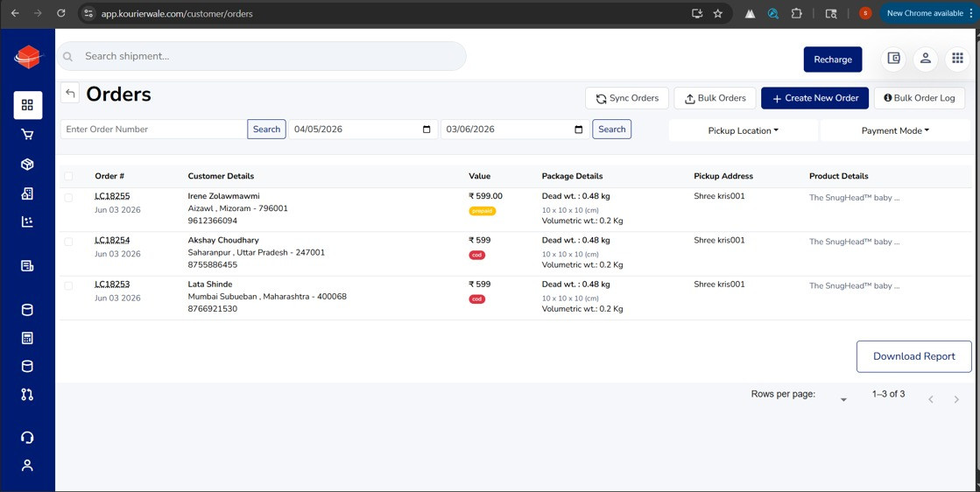This screenshot has height=492, width=980.
Task: Click the ₹ 599.00 value
Action: [x=486, y=196]
